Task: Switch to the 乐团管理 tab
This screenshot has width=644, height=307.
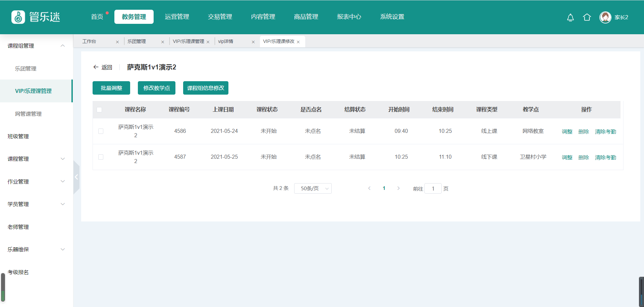Action: click(137, 42)
